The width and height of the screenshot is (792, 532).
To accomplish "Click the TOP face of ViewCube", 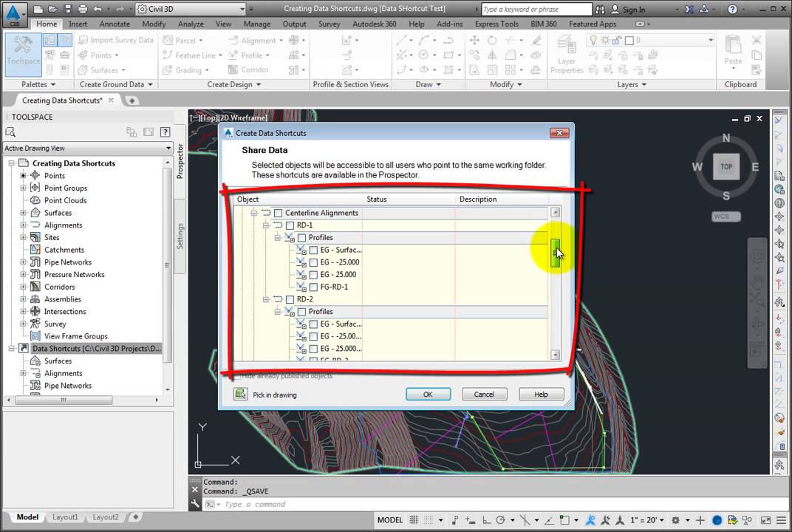I will click(x=726, y=166).
